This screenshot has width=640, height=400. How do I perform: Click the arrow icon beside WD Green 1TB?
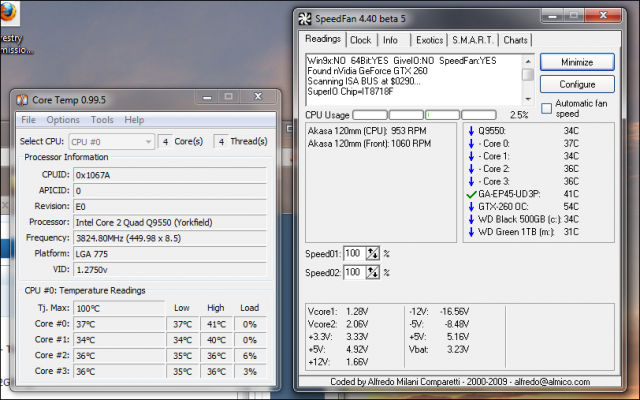[x=471, y=232]
